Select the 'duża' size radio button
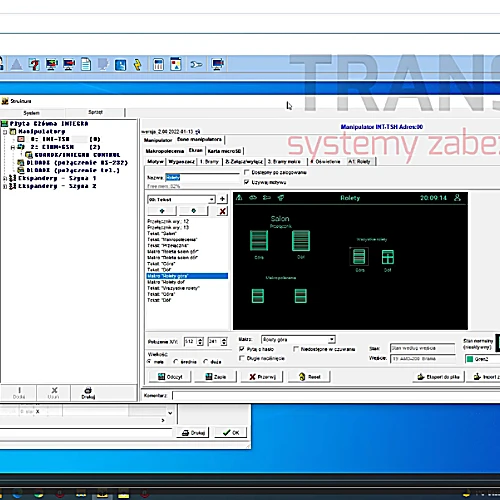 click(x=206, y=361)
